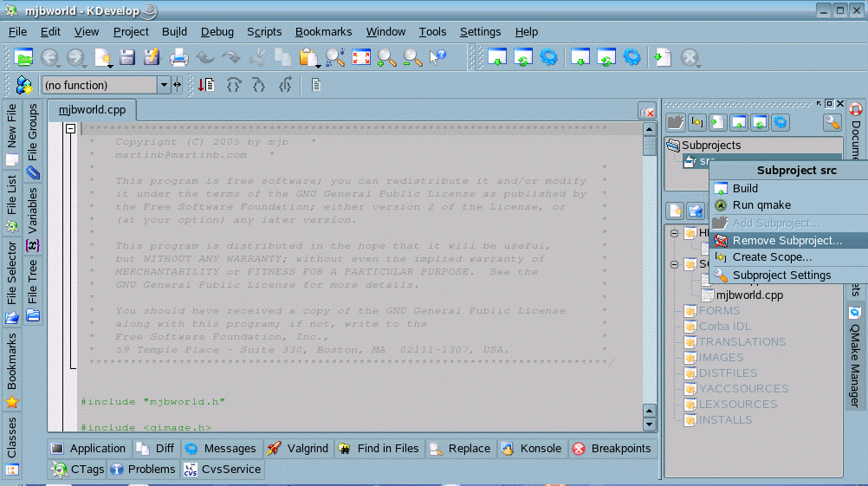Collapse the HEADERS tree node

(x=675, y=233)
